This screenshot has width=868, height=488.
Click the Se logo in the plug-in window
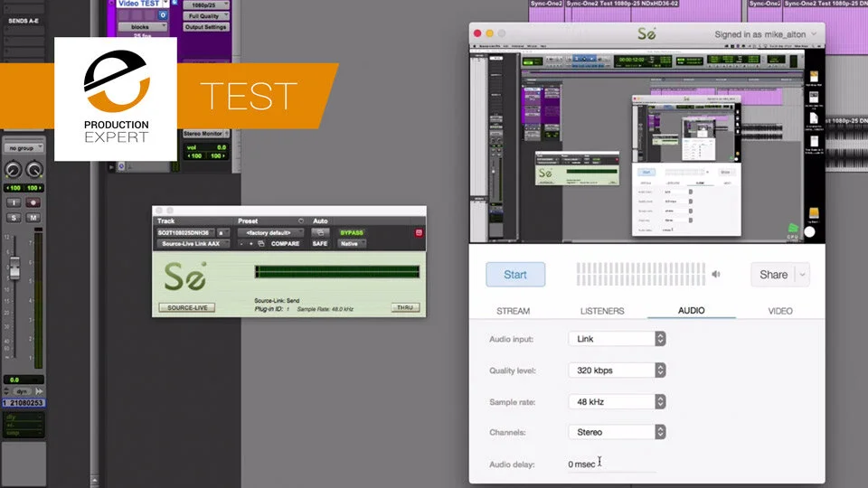(x=185, y=277)
